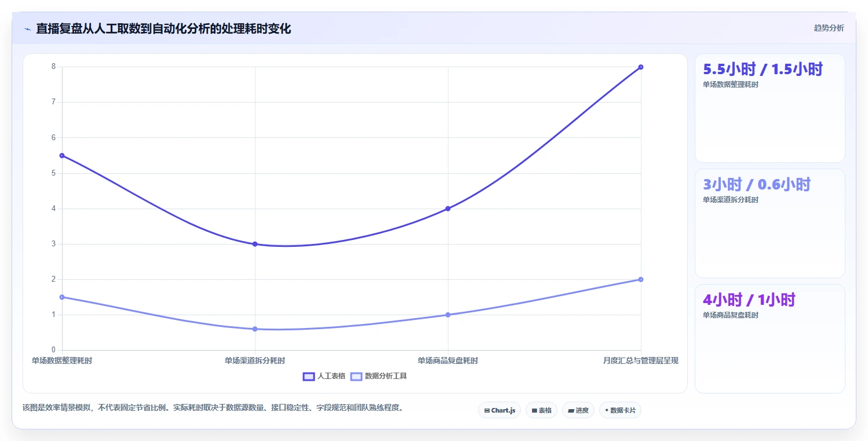The image size is (868, 441).
Task: Toggle the 人工表格 legend entry
Action: tap(324, 376)
